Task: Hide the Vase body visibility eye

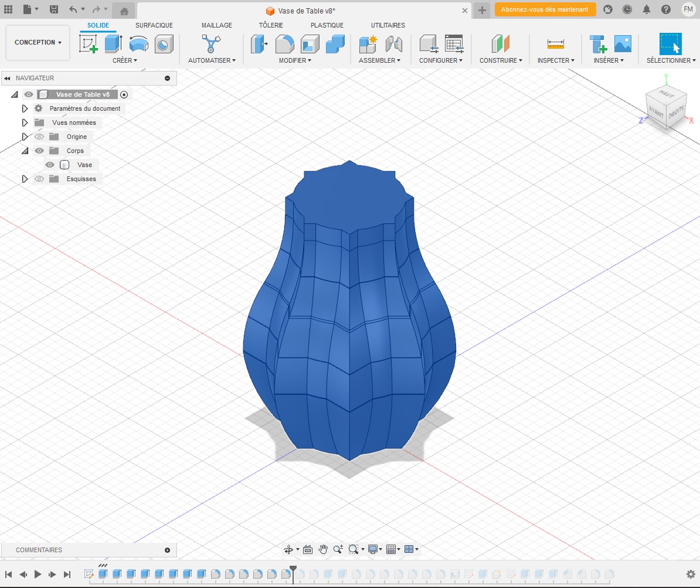Action: pyautogui.click(x=50, y=165)
